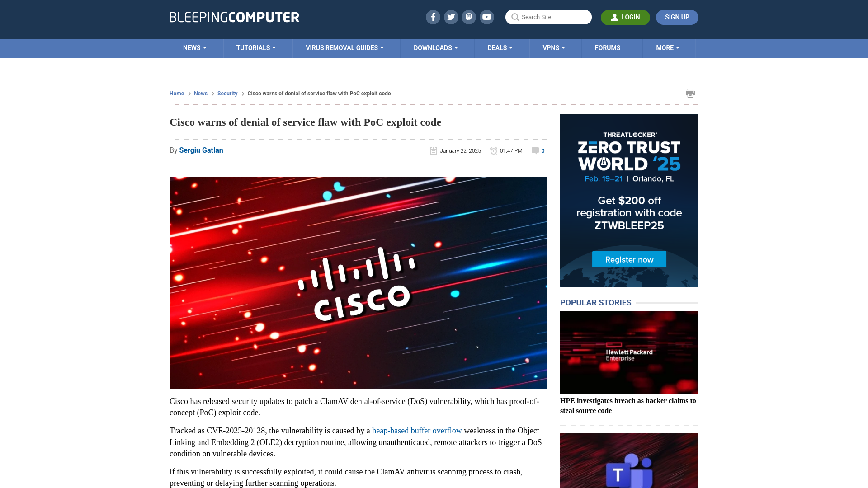Click the BleepingComputer Mastodon icon
Screen dimensions: 868x488
click(x=468, y=17)
